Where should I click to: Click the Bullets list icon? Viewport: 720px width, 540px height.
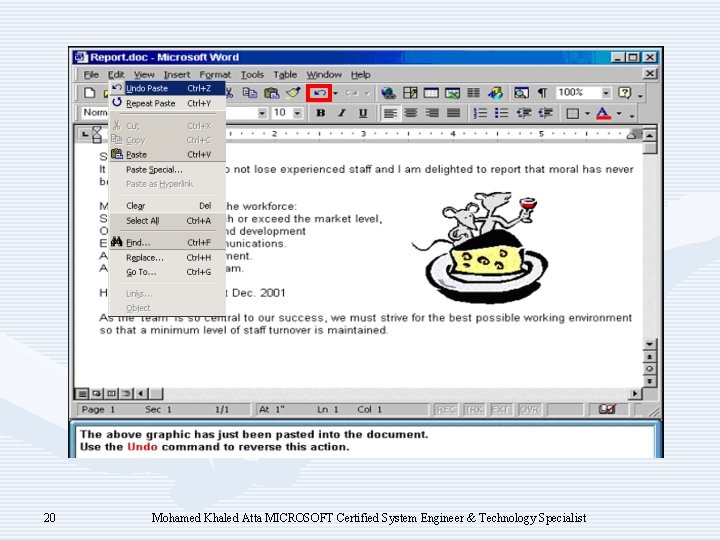click(x=501, y=113)
